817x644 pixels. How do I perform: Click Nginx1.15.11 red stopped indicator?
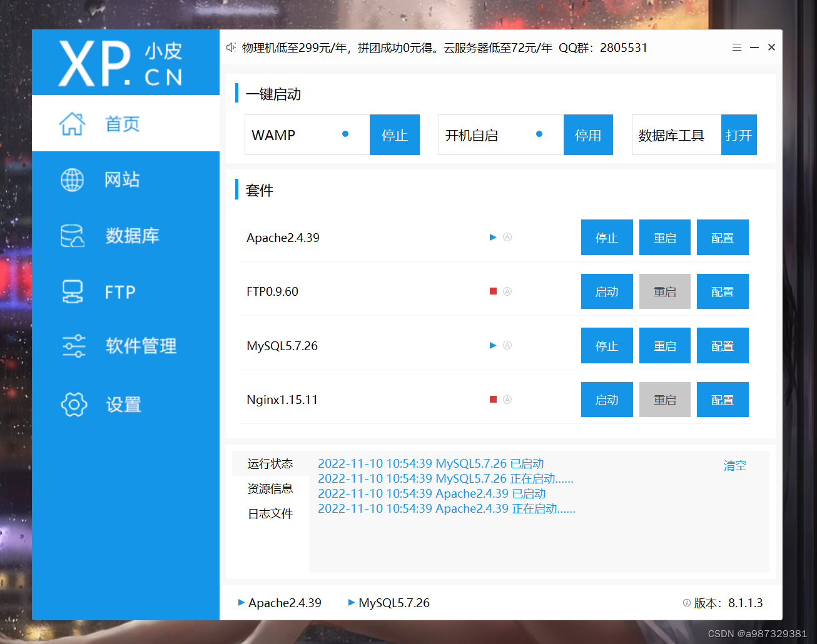[493, 400]
